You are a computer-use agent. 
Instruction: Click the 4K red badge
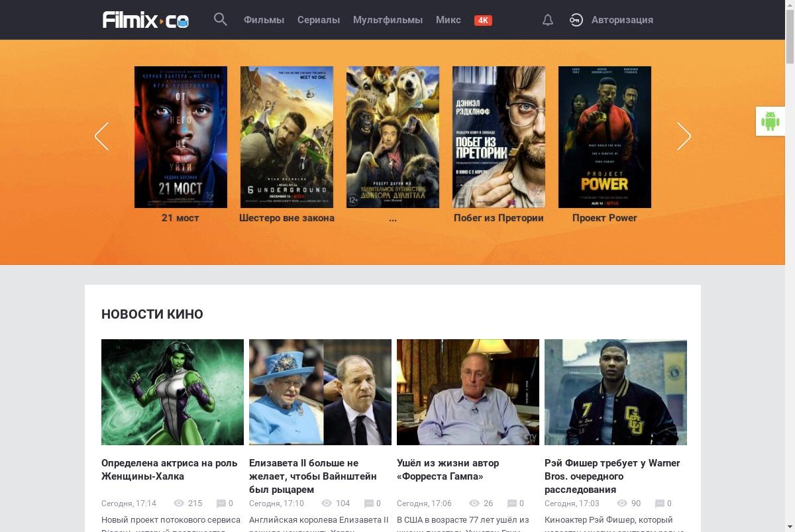tap(483, 20)
